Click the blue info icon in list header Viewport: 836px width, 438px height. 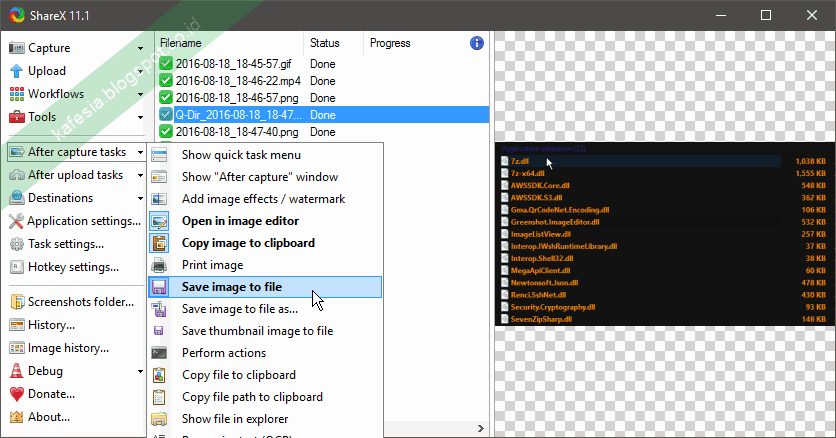click(x=477, y=43)
